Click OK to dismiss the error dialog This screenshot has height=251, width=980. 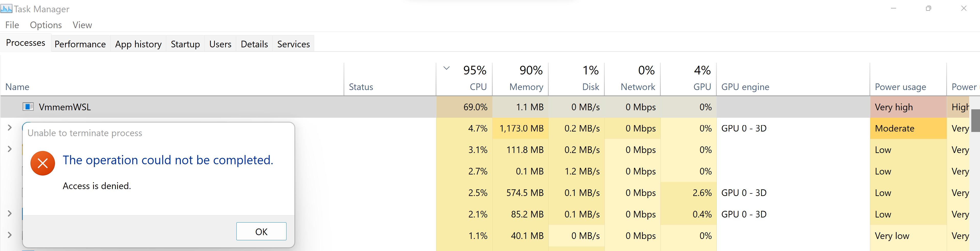pos(261,231)
